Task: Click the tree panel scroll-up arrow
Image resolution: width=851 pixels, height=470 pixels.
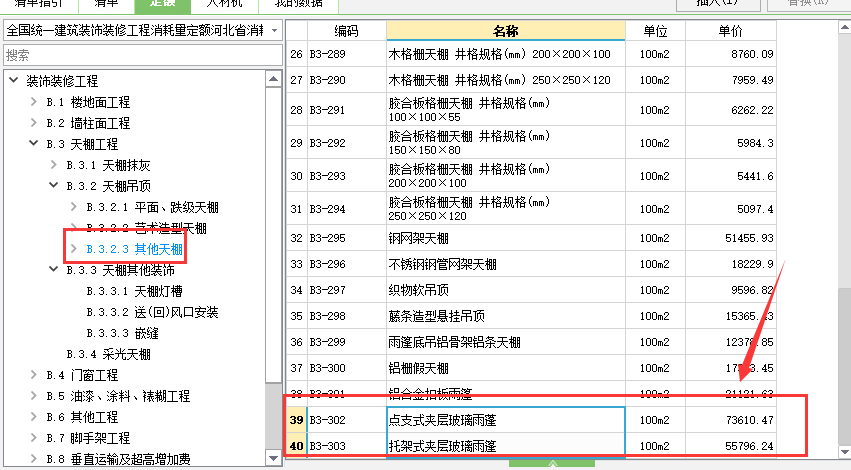Action: (274, 79)
